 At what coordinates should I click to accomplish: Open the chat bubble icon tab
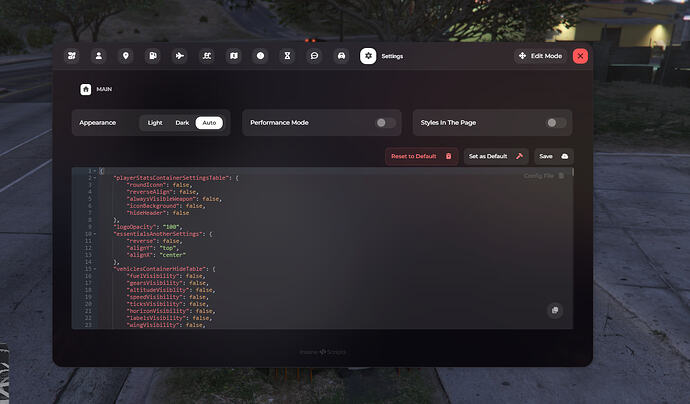(x=314, y=56)
